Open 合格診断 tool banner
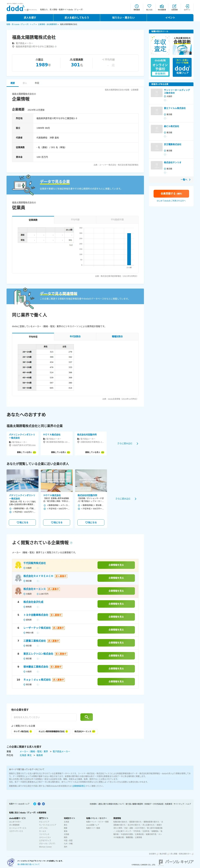 pos(182,45)
